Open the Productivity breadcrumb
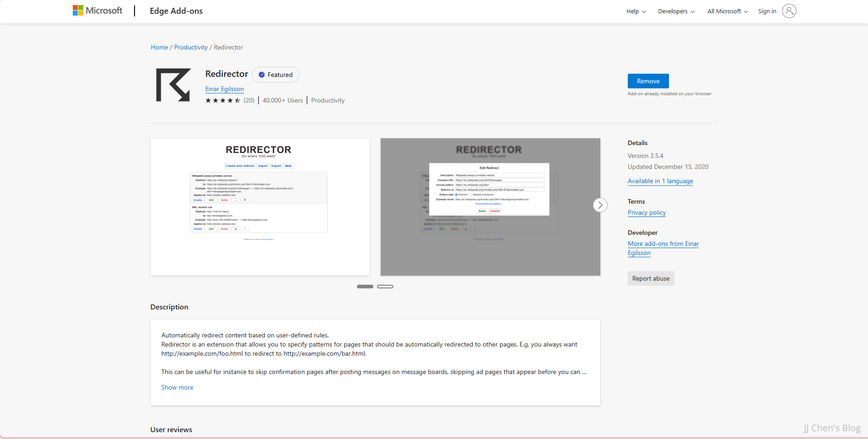 (191, 47)
